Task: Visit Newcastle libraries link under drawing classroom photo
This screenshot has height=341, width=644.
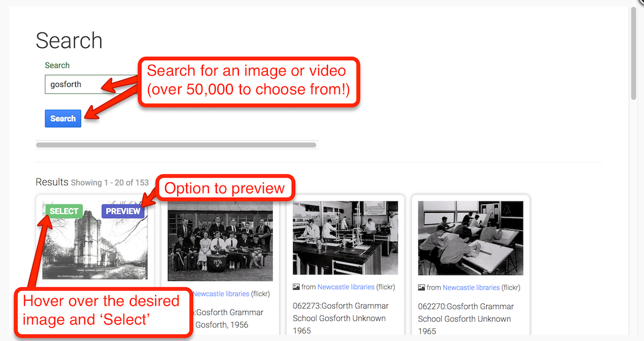Action: coord(471,287)
